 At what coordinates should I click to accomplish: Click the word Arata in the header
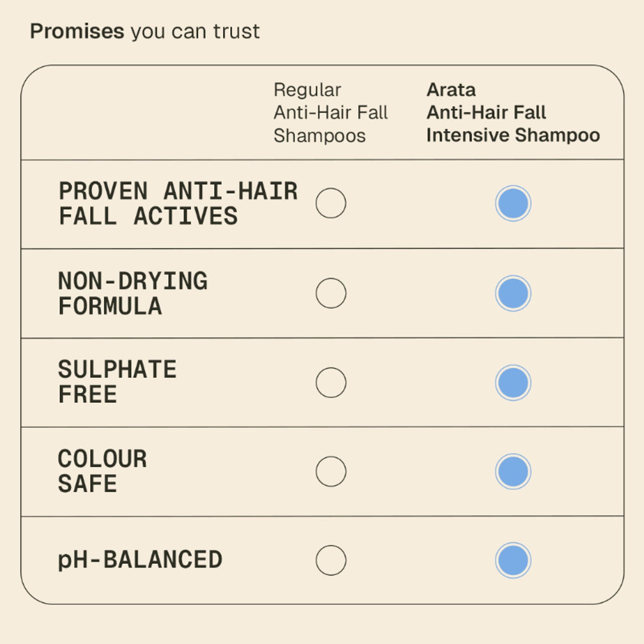451,90
